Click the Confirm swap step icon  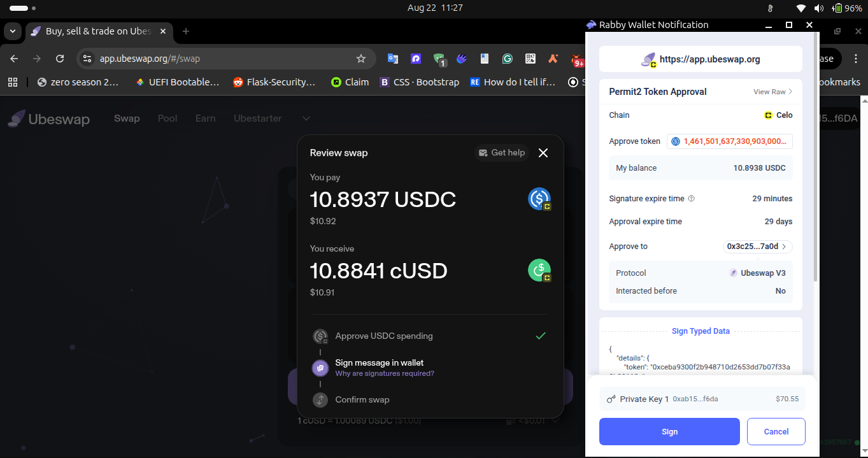point(320,400)
